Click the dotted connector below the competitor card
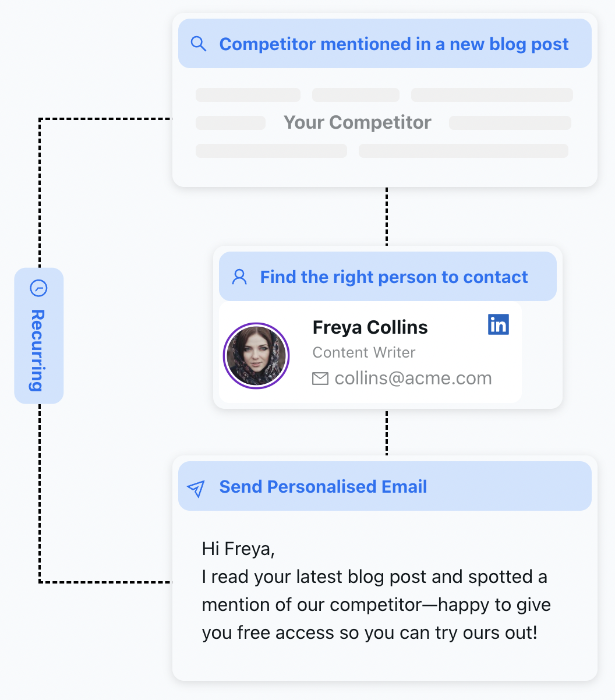 tap(387, 216)
